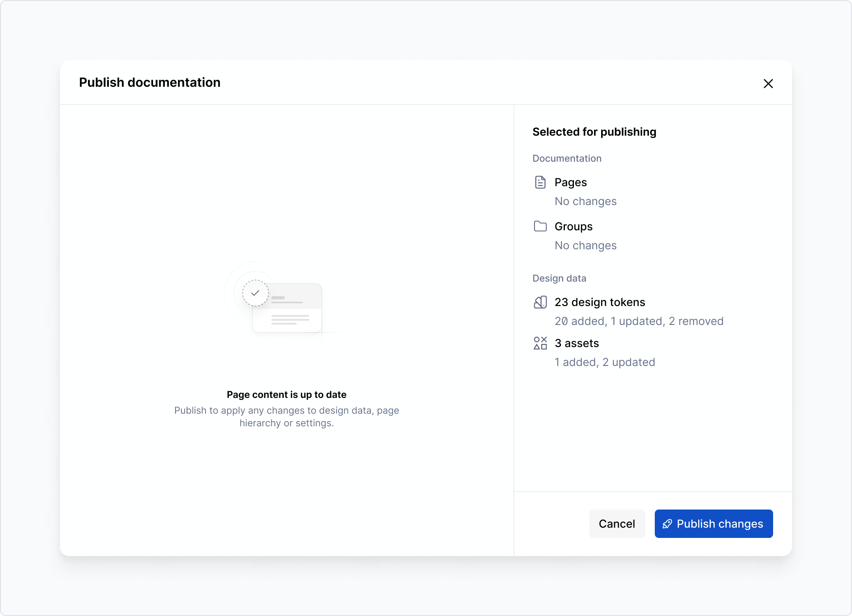Screen dimensions: 852x616
Task: Click the checkmark circle in the illustration
Action: coord(255,293)
